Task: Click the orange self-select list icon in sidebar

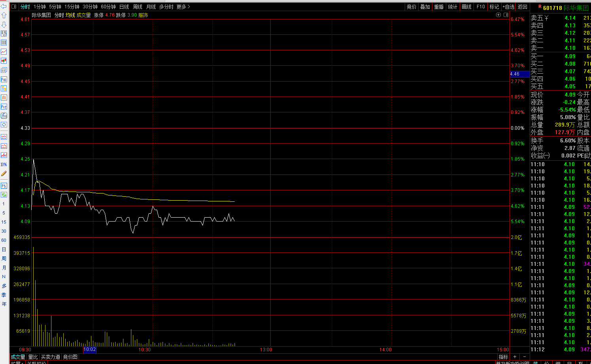Action: (x=4, y=97)
